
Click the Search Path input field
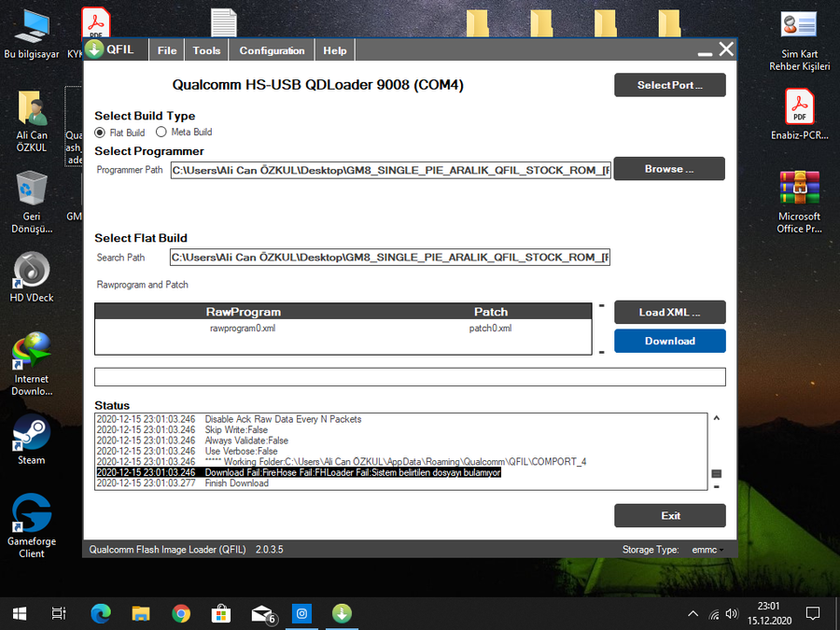point(390,258)
